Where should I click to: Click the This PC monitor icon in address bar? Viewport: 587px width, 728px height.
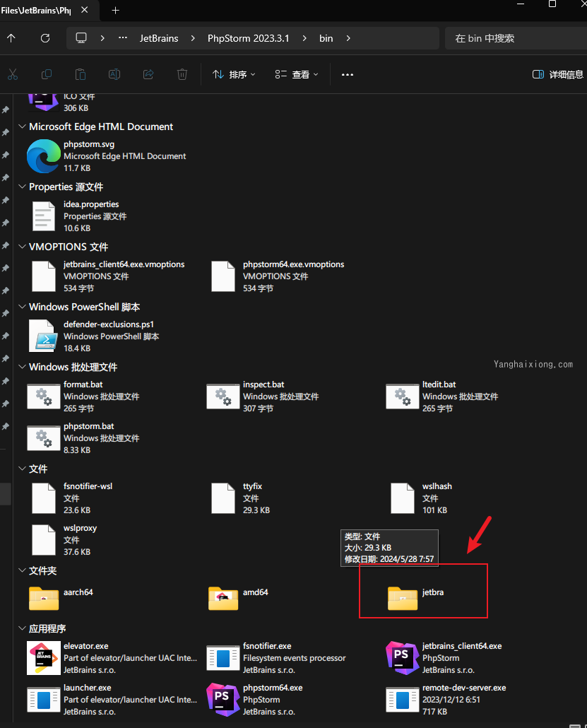tap(81, 38)
